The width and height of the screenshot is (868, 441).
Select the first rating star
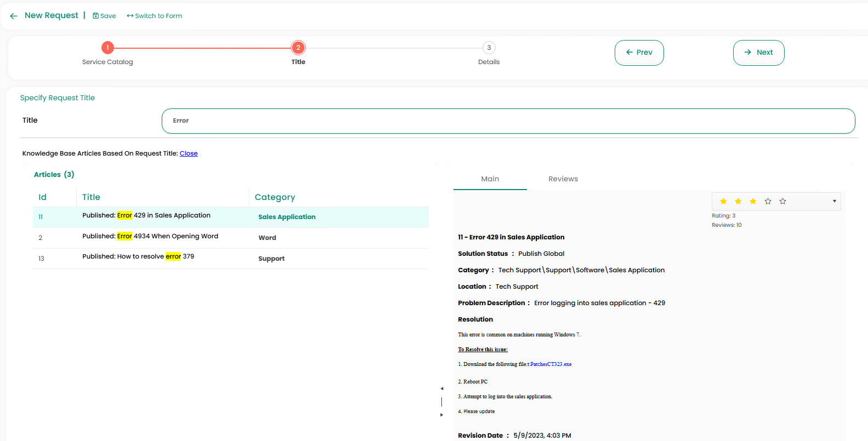point(723,202)
